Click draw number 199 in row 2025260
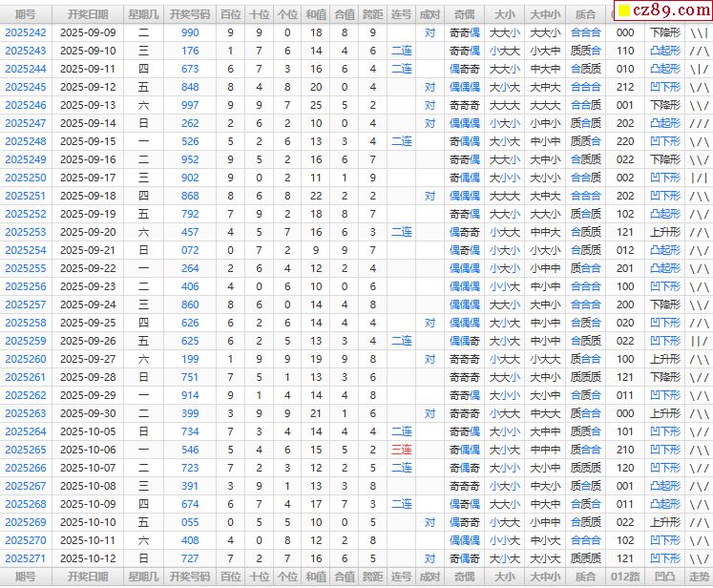The image size is (713, 588). click(190, 359)
